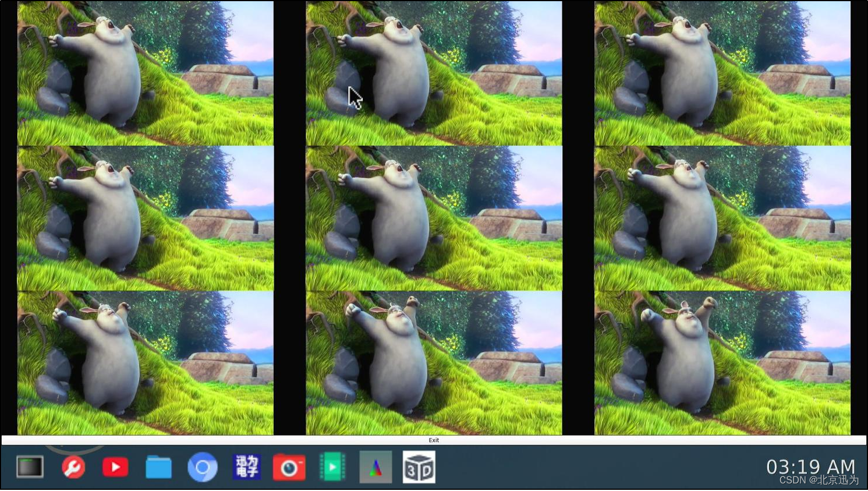The width and height of the screenshot is (868, 491).
Task: Select the middle-left video tile
Action: click(x=146, y=218)
